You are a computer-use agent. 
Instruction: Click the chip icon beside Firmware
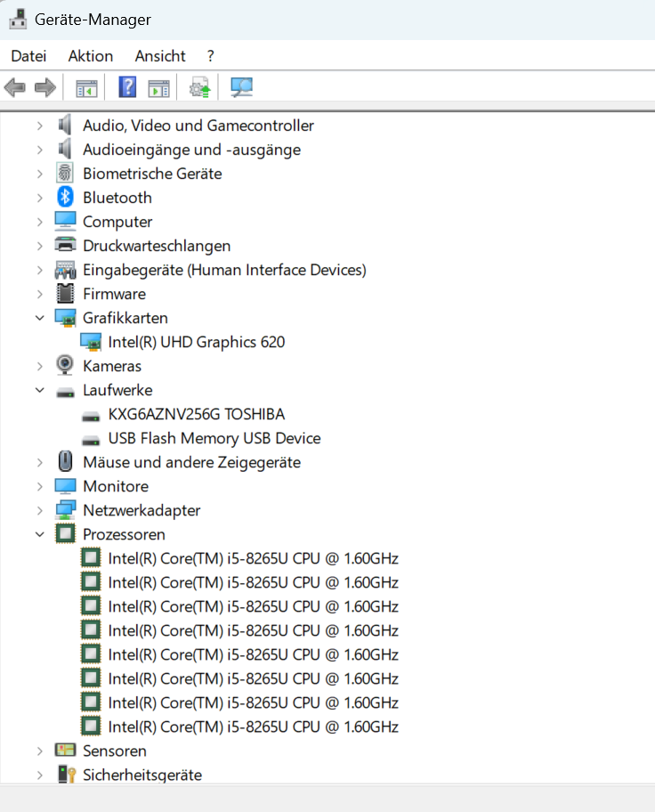(65, 294)
